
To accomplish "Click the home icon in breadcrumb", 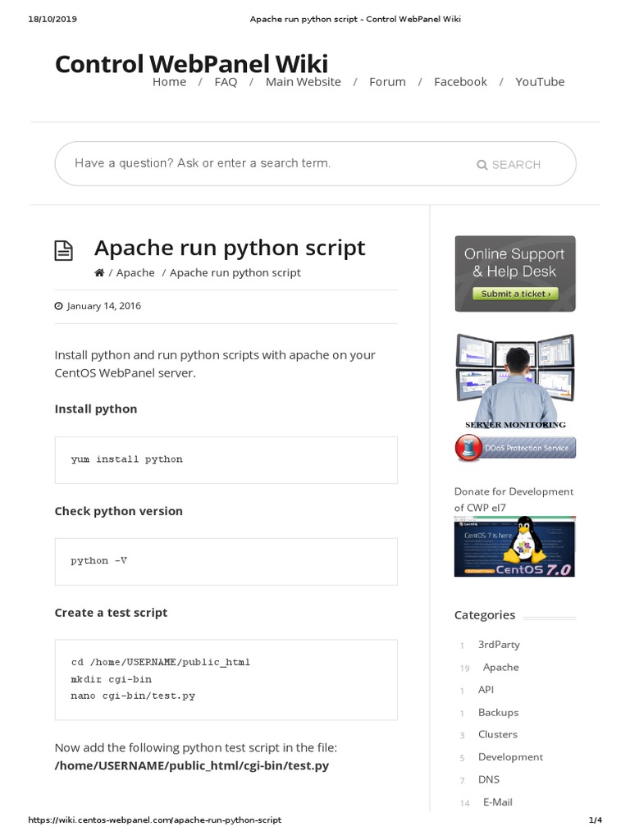I will click(99, 273).
